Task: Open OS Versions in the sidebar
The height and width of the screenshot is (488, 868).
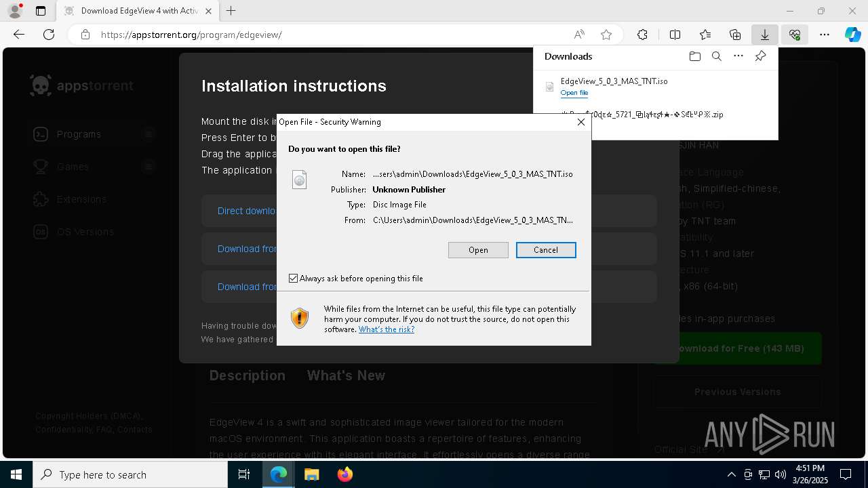Action: (85, 232)
